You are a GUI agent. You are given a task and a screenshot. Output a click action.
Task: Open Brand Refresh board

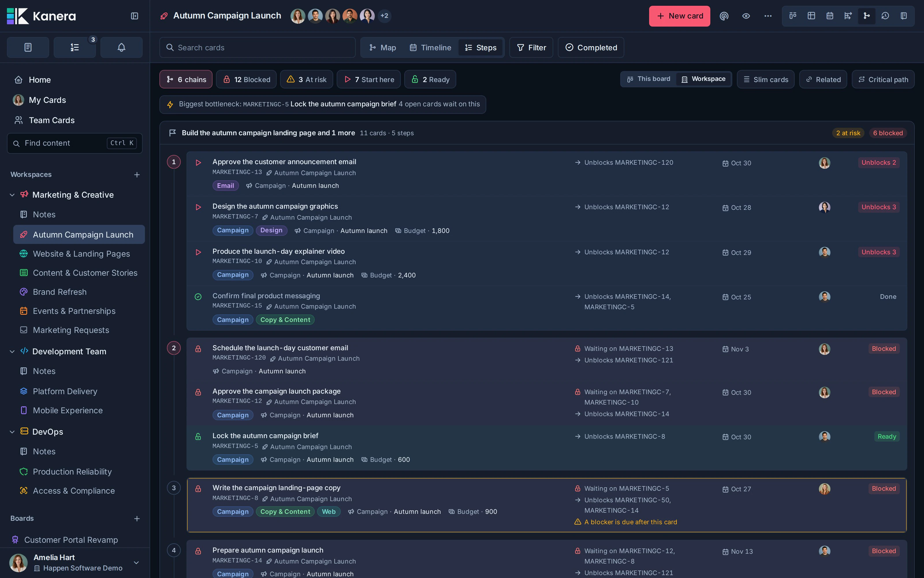point(79,292)
